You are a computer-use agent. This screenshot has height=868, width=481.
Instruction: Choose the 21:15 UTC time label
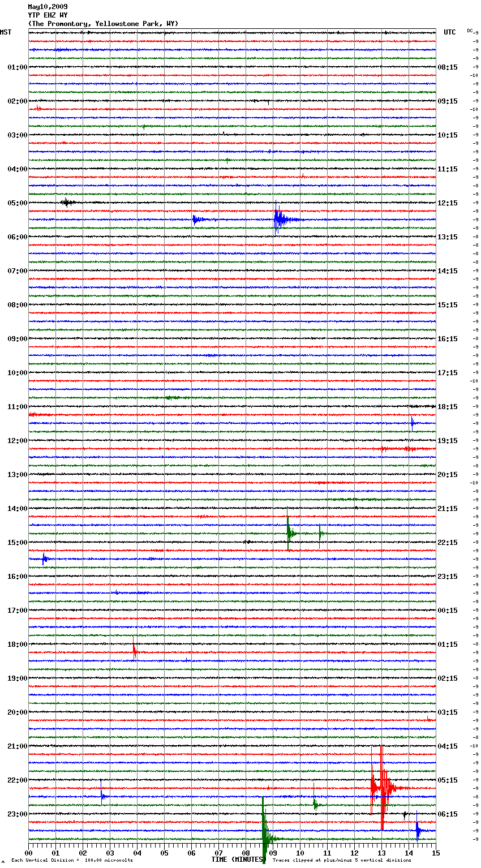point(448,509)
